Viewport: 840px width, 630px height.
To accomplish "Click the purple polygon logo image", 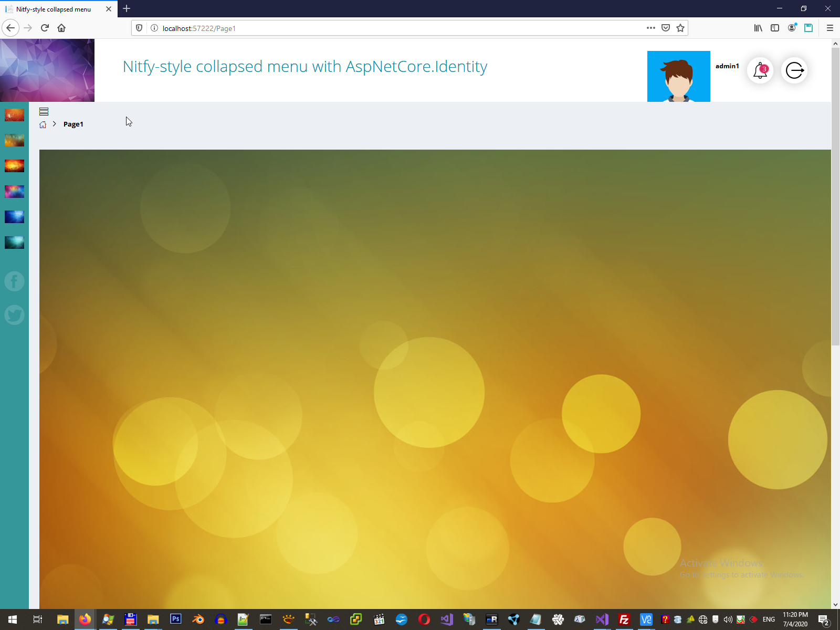I will tap(47, 70).
